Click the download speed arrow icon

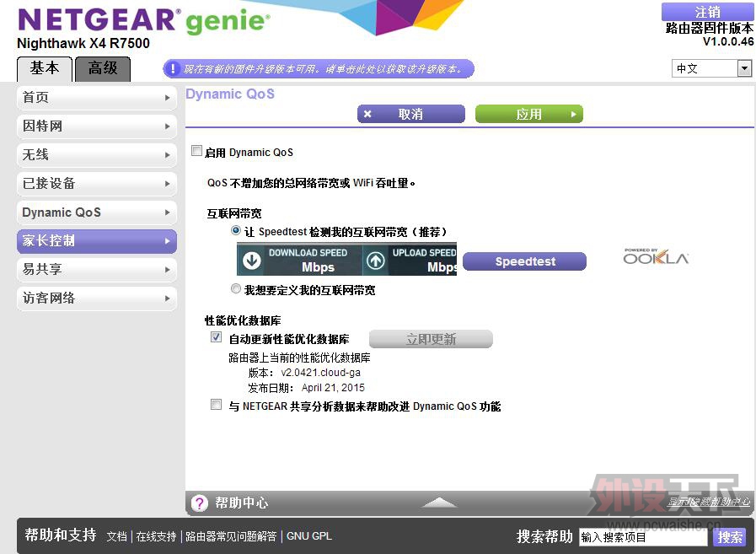tap(252, 260)
